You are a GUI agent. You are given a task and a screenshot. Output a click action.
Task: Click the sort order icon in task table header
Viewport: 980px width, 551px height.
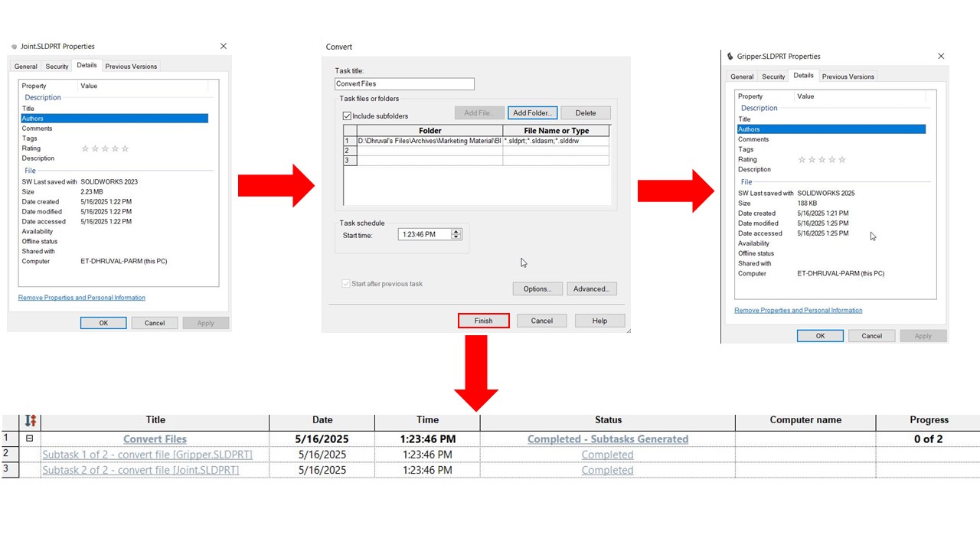[31, 420]
